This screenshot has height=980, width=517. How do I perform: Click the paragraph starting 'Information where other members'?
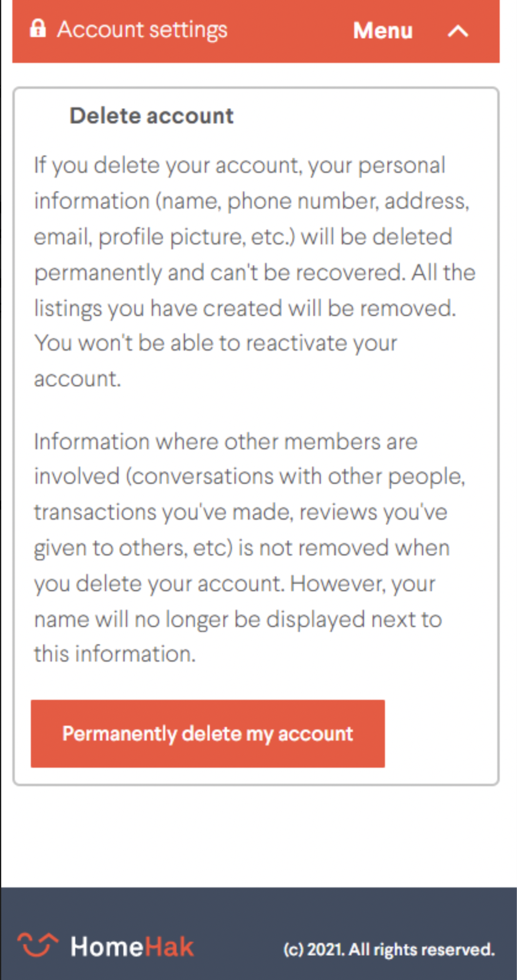pyautogui.click(x=250, y=548)
